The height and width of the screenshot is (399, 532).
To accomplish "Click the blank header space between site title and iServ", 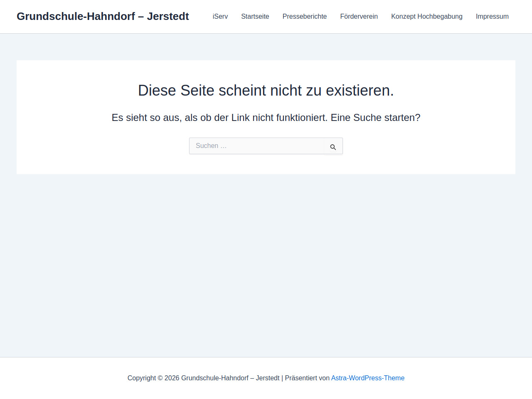I will pyautogui.click(x=200, y=17).
